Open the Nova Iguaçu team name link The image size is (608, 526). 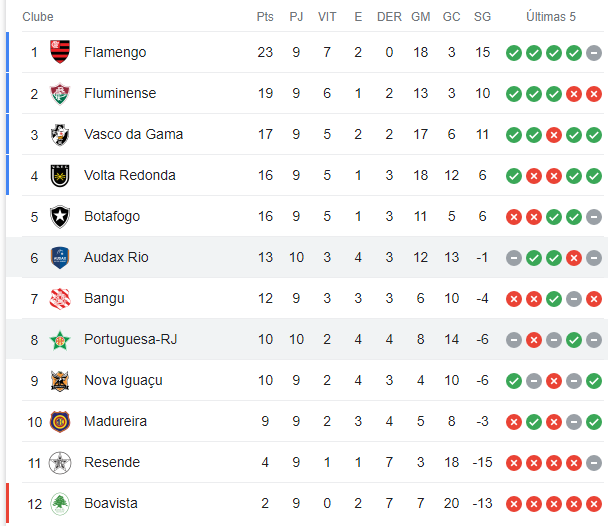pyautogui.click(x=123, y=381)
